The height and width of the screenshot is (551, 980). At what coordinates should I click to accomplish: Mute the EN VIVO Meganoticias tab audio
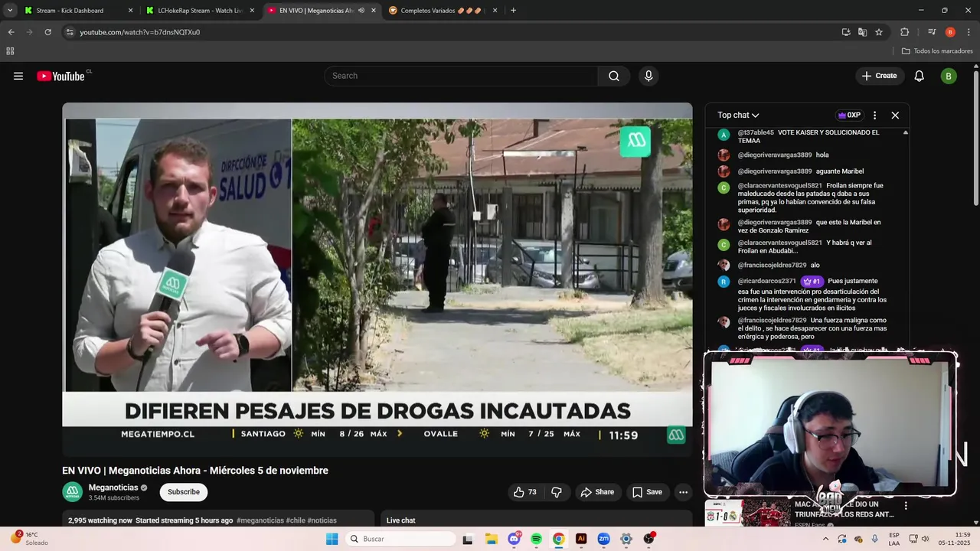click(361, 11)
